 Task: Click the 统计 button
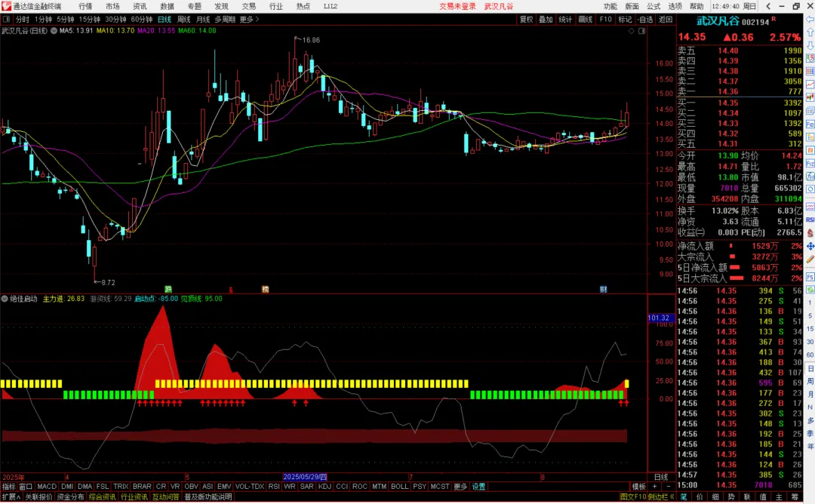click(x=565, y=19)
